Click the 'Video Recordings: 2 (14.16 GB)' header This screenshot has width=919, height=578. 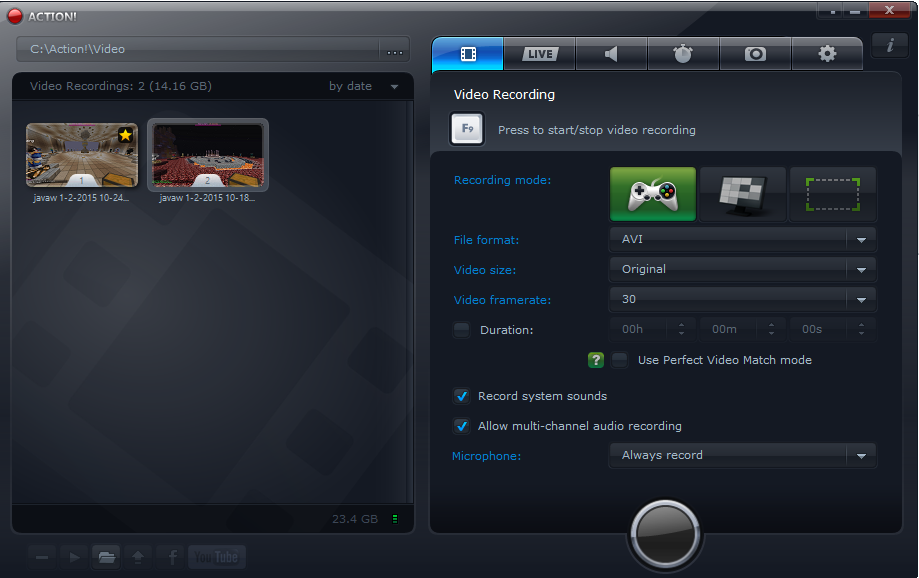[x=121, y=86]
